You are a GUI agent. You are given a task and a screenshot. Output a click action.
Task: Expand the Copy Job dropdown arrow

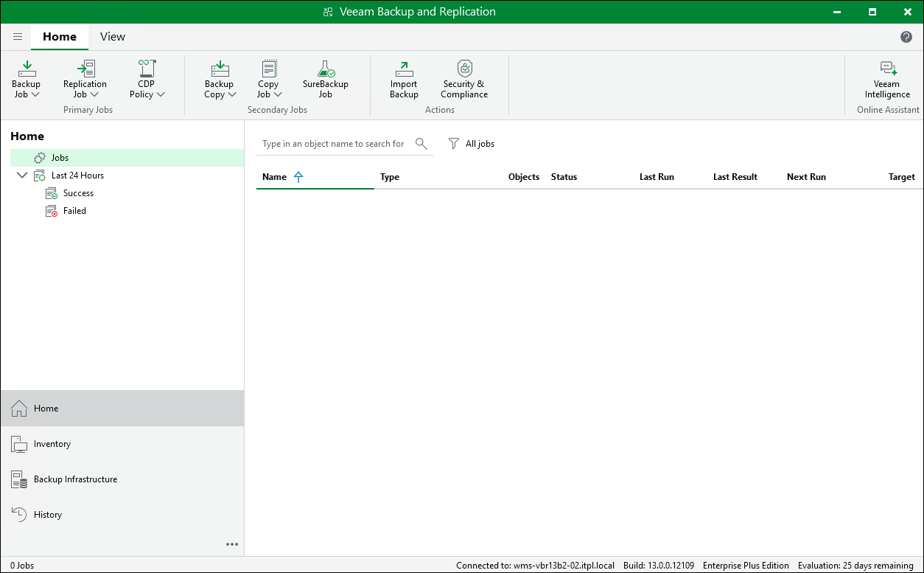tap(278, 94)
